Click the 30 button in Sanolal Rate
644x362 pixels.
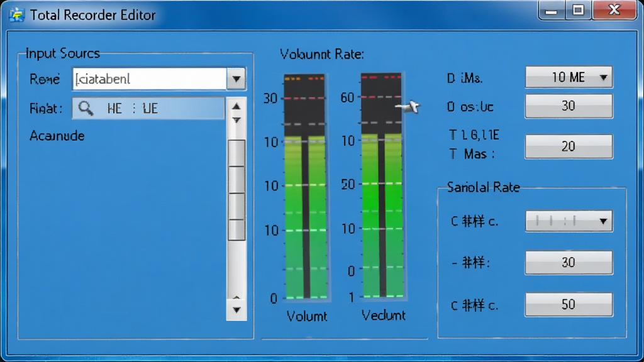coord(569,262)
